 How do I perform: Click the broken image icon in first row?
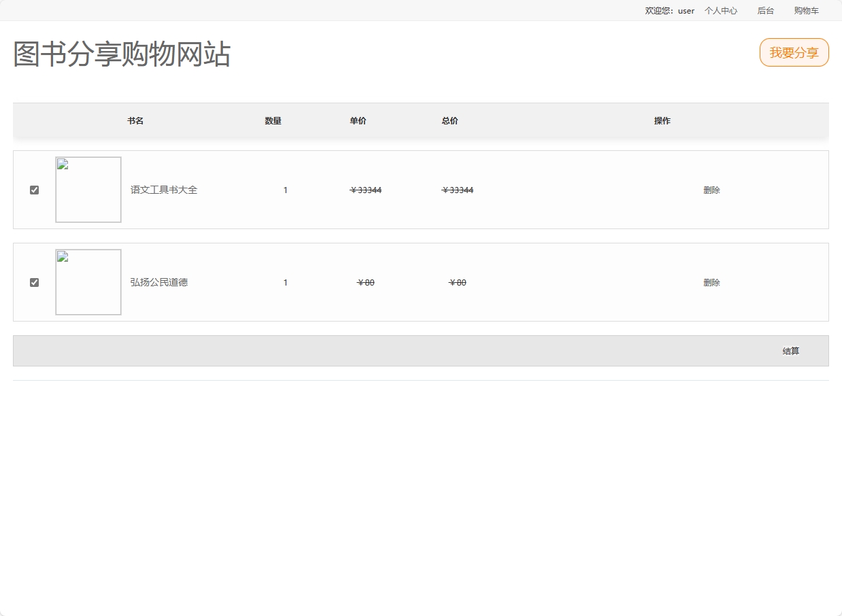(x=62, y=163)
